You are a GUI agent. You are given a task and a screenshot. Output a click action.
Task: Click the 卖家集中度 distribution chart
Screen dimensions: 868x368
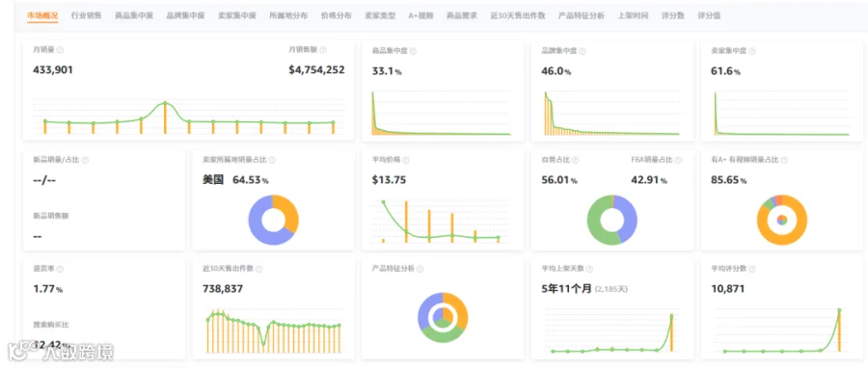tap(781, 113)
